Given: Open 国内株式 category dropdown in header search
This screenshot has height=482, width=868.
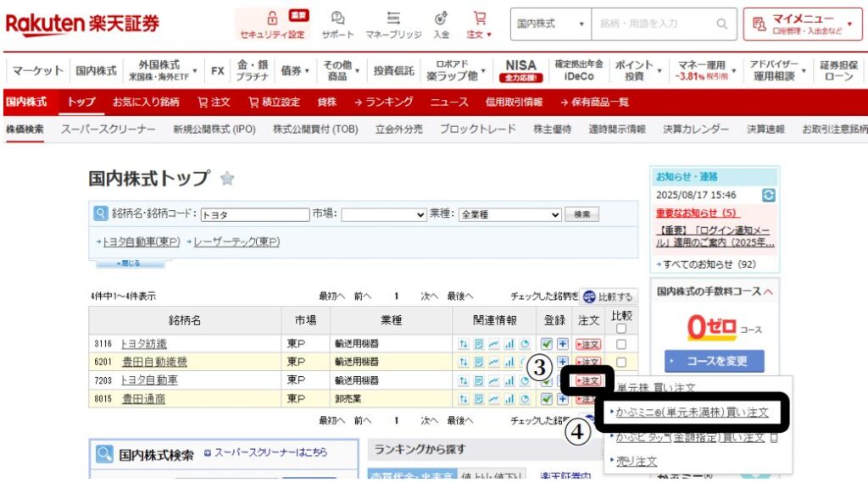Looking at the screenshot, I should point(551,24).
